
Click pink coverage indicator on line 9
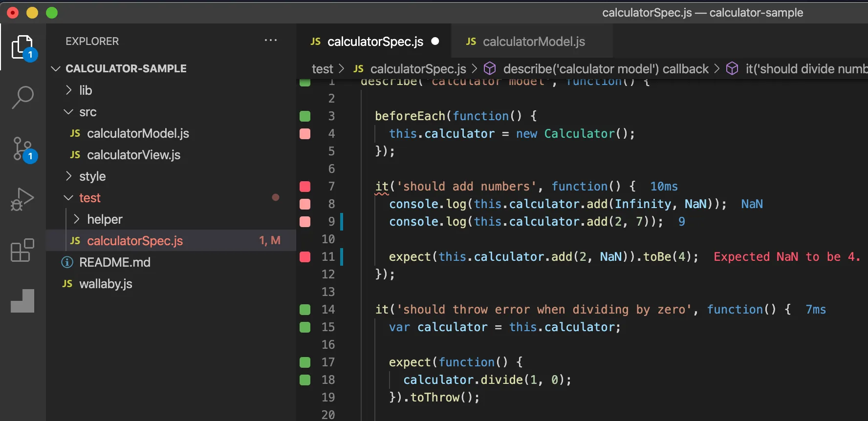tap(305, 221)
